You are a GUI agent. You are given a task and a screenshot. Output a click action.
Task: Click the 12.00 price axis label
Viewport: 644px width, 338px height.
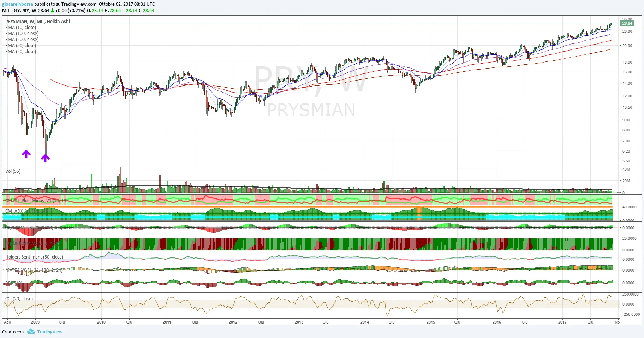[627, 96]
